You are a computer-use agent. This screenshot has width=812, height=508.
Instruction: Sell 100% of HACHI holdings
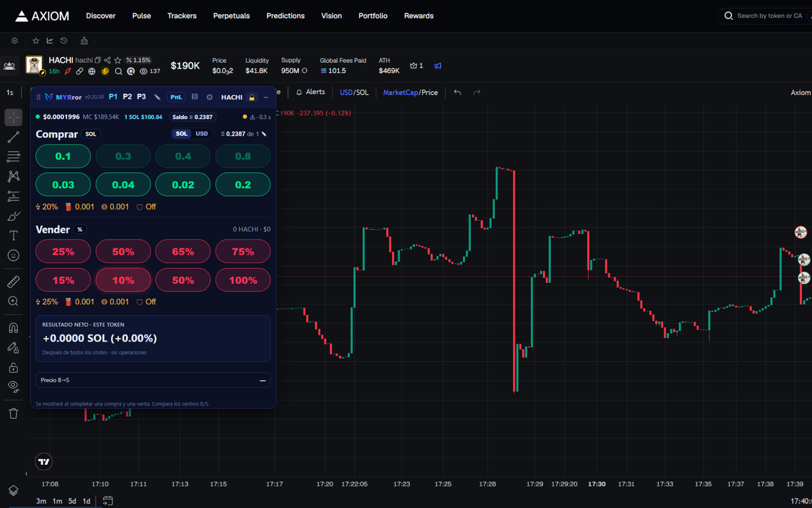(x=243, y=280)
